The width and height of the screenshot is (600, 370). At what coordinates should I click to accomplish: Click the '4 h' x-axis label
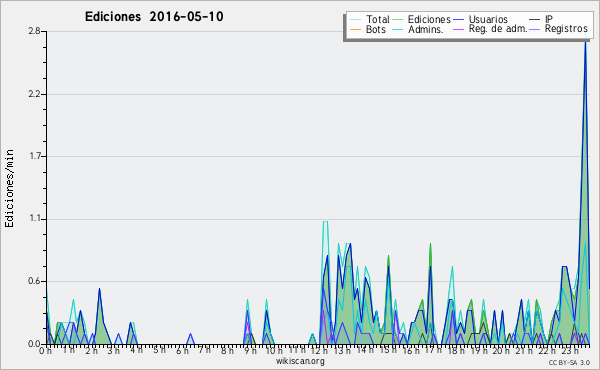(136, 350)
